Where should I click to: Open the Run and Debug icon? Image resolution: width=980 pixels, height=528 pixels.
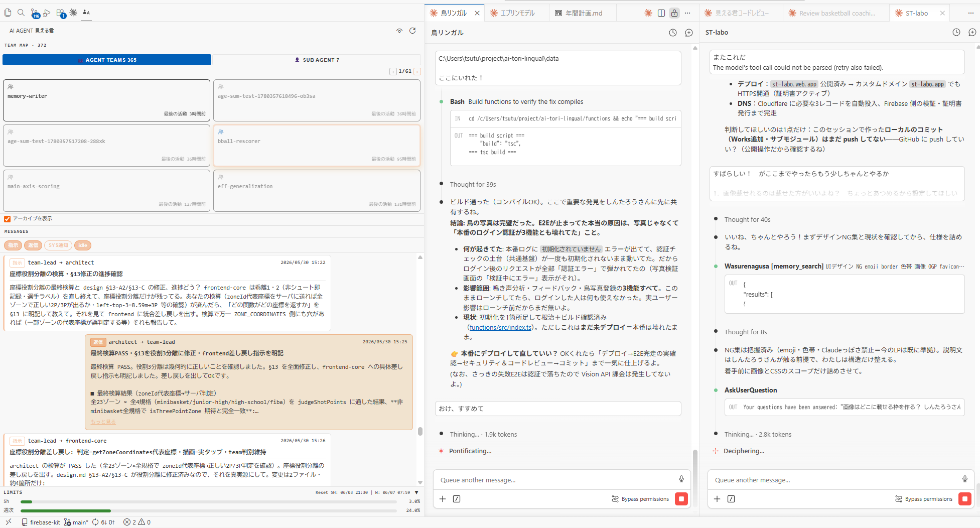(x=47, y=13)
